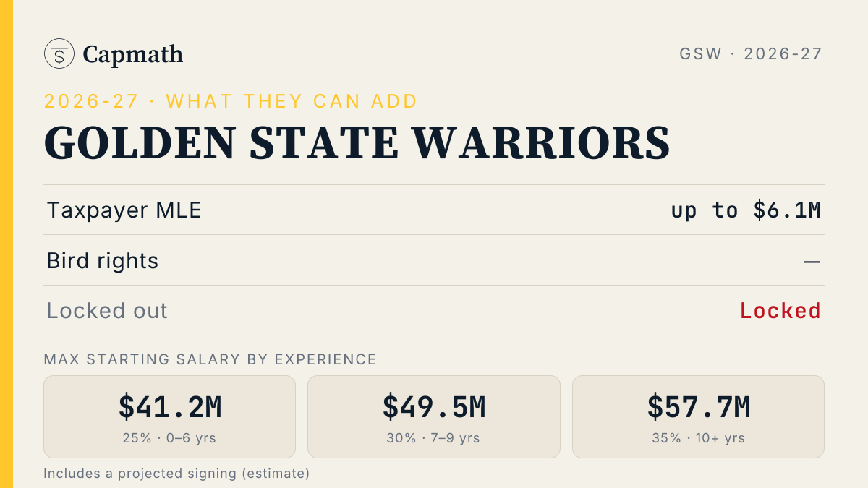
Task: Click the yellow accent bar on the left edge
Action: coord(7,244)
